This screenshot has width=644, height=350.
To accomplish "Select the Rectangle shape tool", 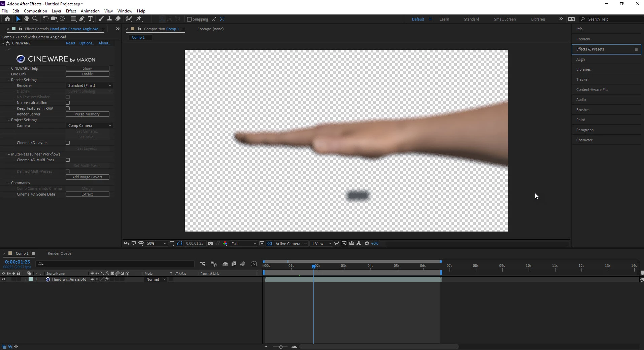I will (x=73, y=19).
